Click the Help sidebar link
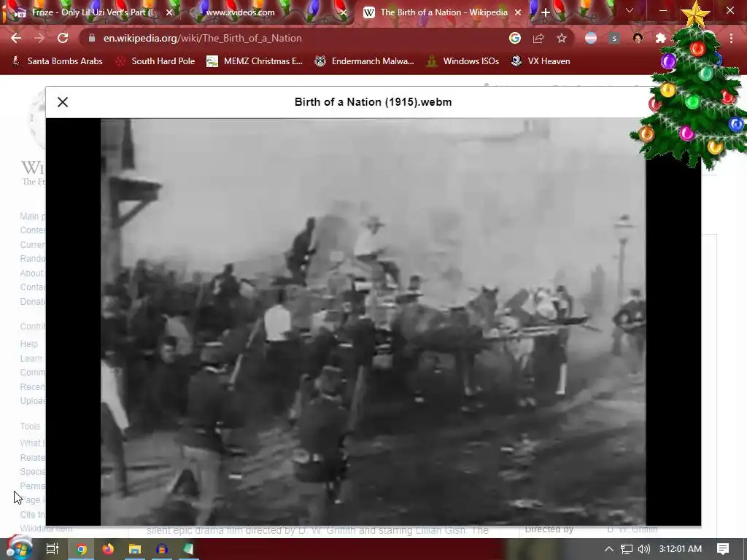 pos(28,344)
